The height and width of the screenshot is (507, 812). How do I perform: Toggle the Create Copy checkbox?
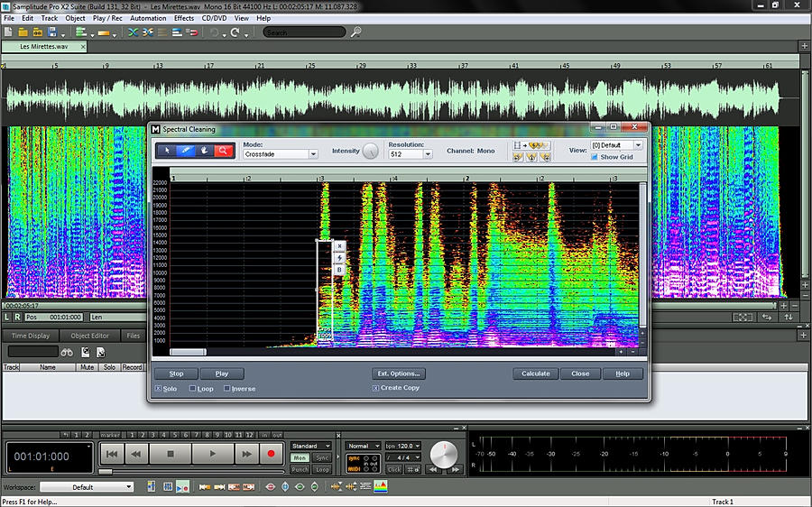[x=375, y=388]
